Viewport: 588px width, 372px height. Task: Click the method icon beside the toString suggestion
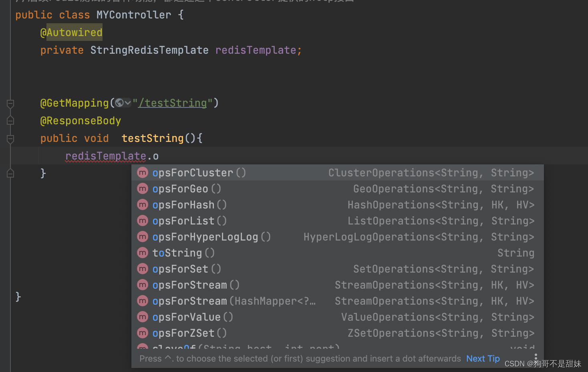(x=143, y=253)
